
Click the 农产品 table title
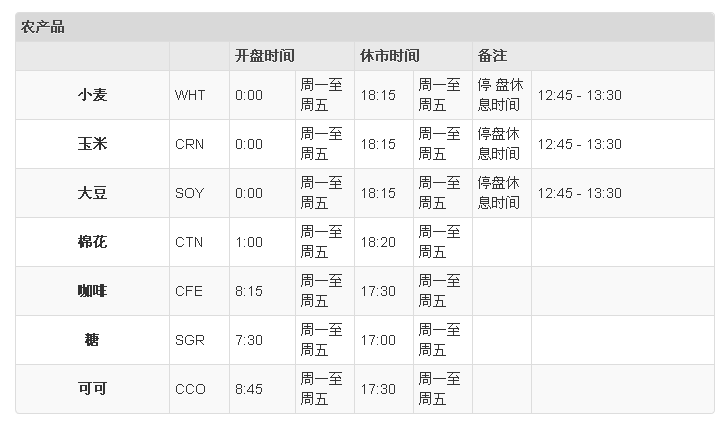42,27
